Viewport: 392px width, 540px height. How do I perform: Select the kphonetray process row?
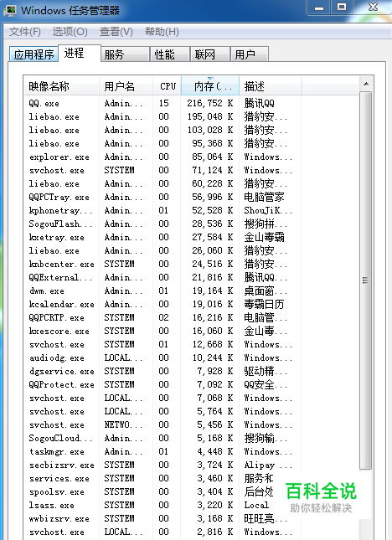(x=163, y=210)
